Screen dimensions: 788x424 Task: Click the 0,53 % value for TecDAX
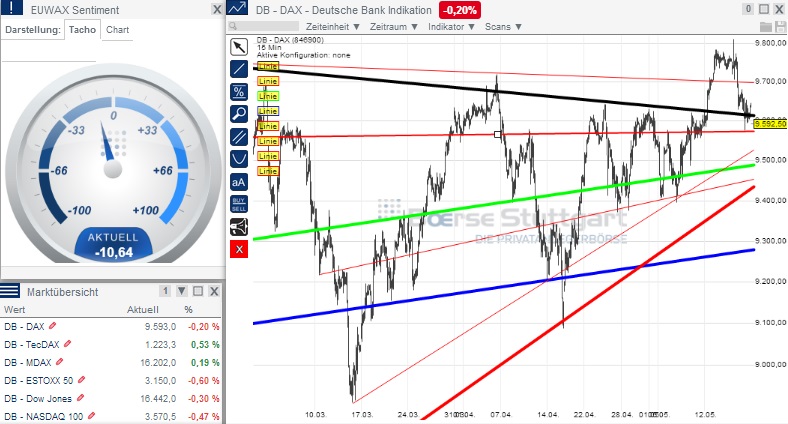point(205,345)
